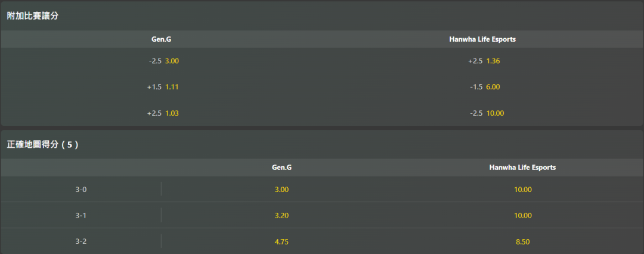Select Hanwha Life Esports 3-1 correct score odds
The image size is (644, 254).
tap(522, 215)
